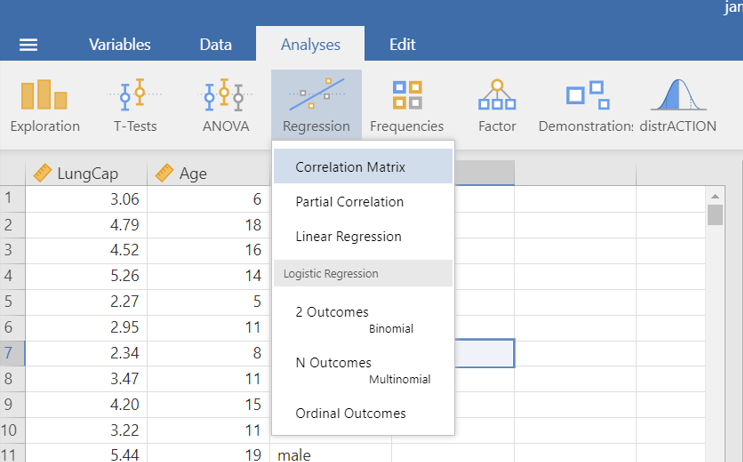
Task: Switch to the Edit tab
Action: point(402,45)
